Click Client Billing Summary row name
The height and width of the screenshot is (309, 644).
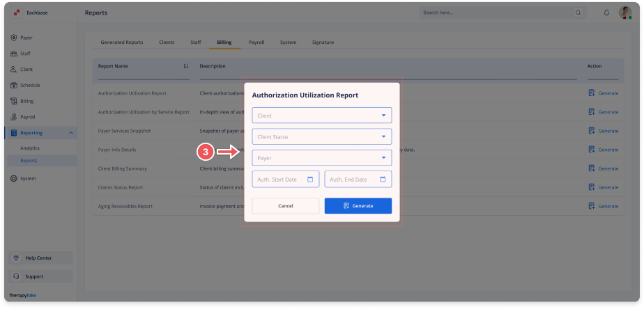[x=123, y=168]
